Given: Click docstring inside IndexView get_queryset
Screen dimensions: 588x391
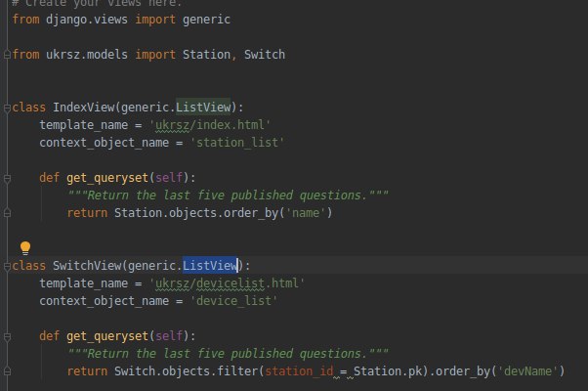Looking at the screenshot, I should click(x=228, y=195).
